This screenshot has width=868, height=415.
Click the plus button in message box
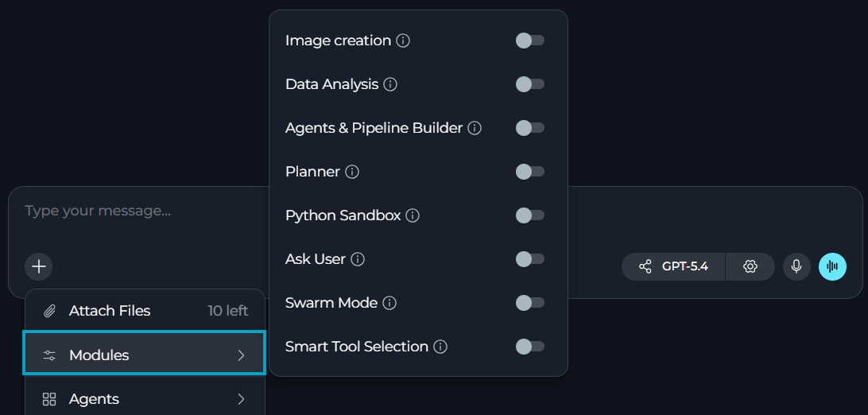39,266
